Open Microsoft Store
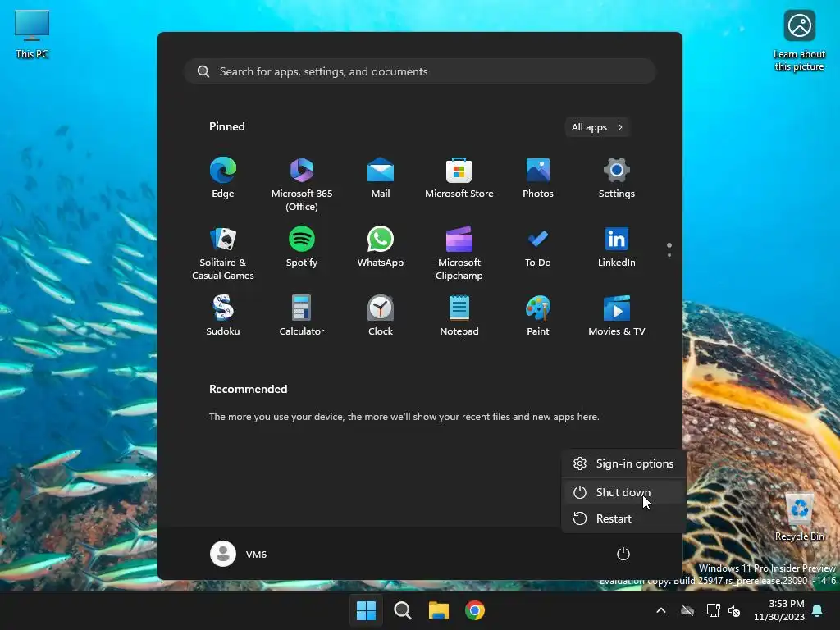Screen dimensions: 840x630 pyautogui.click(x=459, y=178)
